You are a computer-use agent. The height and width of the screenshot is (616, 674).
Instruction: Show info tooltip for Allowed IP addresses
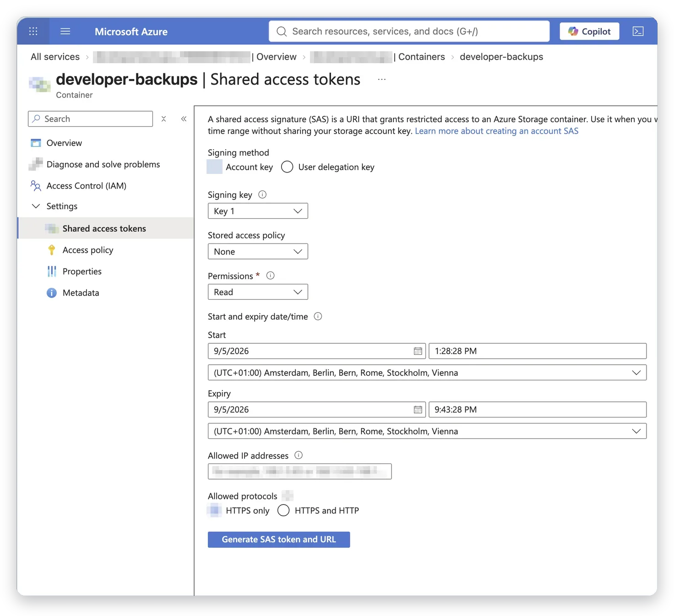tap(299, 455)
